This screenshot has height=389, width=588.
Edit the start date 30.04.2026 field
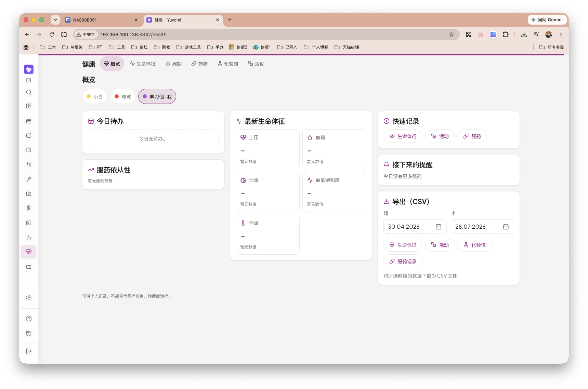coord(415,227)
